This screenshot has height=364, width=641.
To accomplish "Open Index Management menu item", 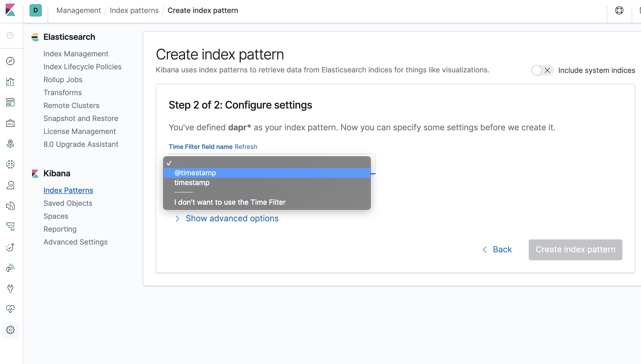I will coord(76,54).
